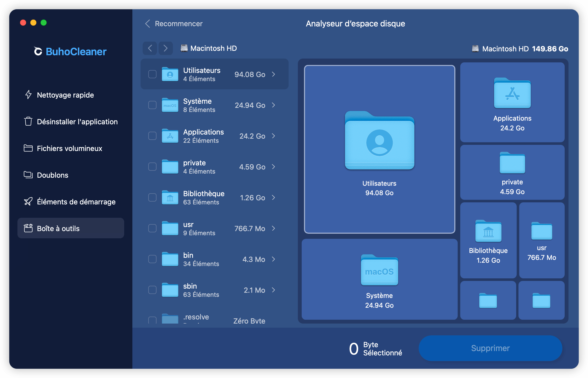The height and width of the screenshot is (378, 588).
Task: Open Nettoyage rapide in sidebar
Action: point(71,95)
